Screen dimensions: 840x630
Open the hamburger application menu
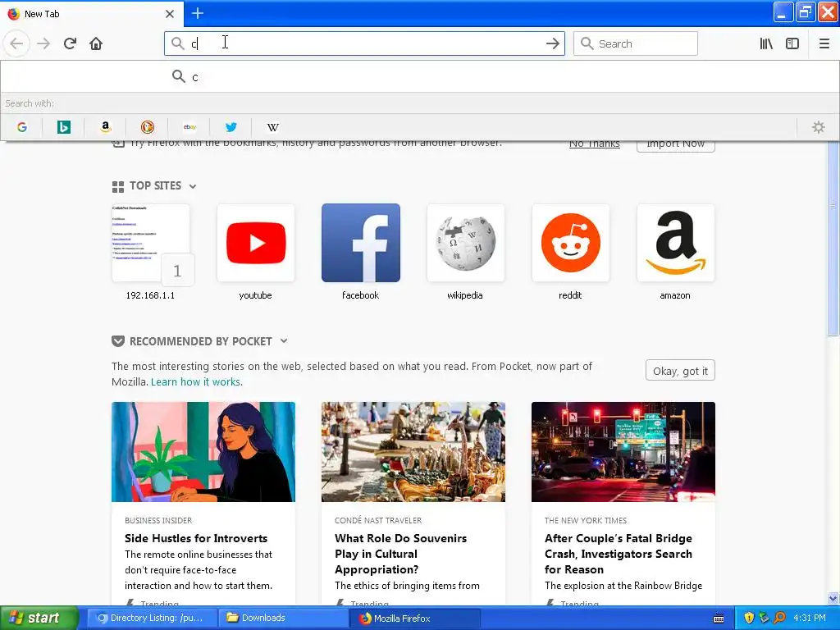click(824, 43)
